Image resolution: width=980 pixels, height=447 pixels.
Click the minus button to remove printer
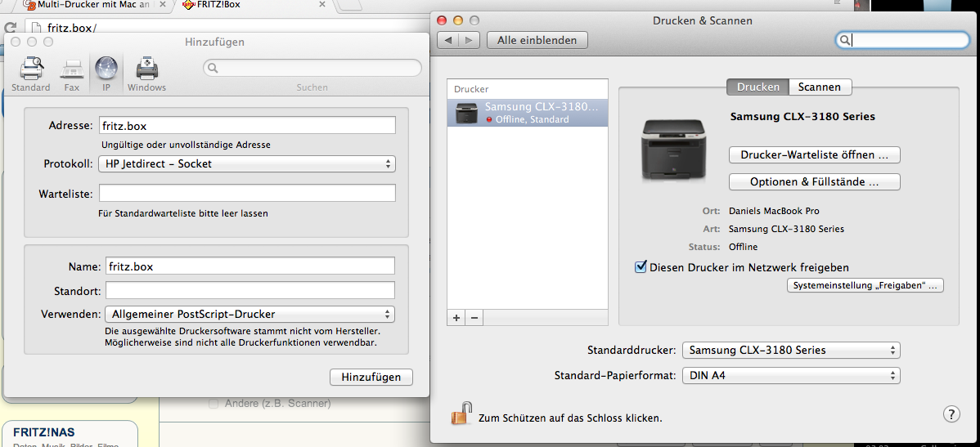474,318
